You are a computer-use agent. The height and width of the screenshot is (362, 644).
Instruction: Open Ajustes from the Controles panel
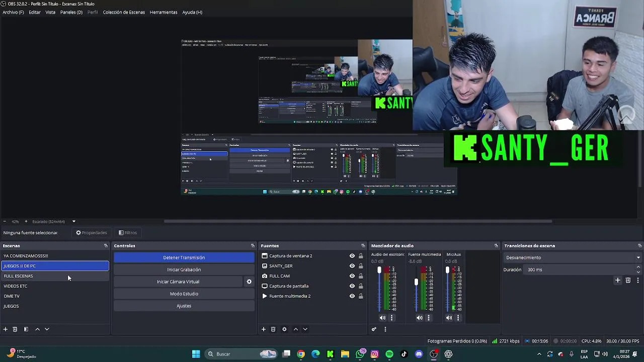click(184, 306)
